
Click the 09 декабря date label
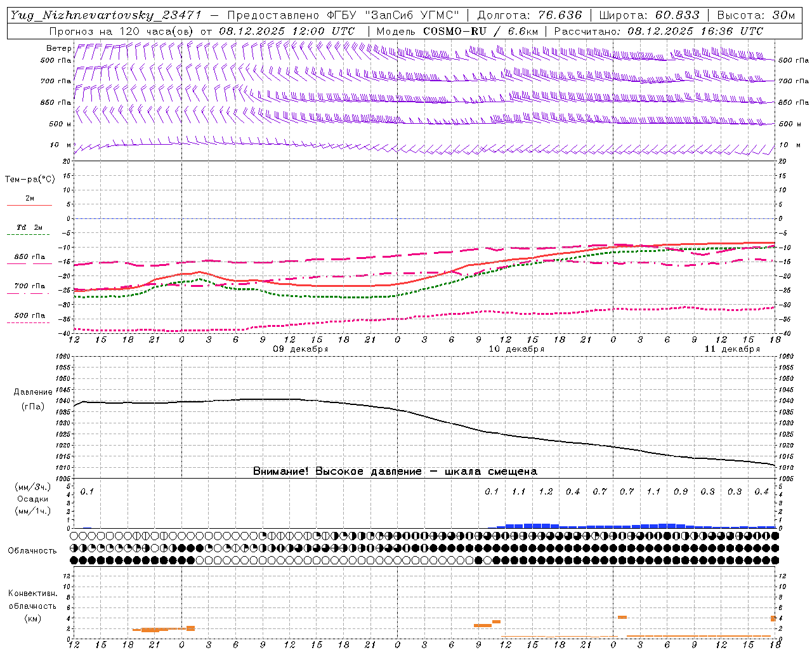coord(301,349)
